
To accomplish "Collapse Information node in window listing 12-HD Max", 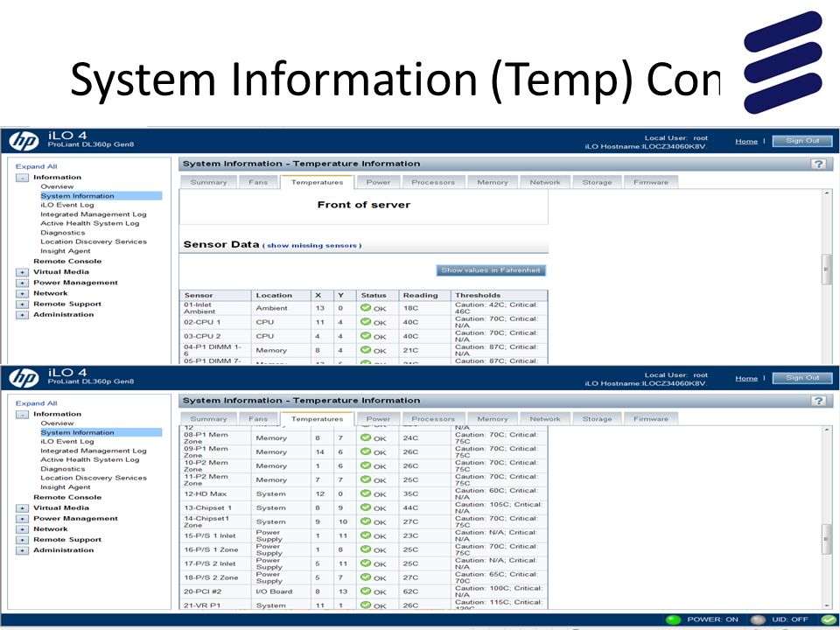I will (x=22, y=414).
